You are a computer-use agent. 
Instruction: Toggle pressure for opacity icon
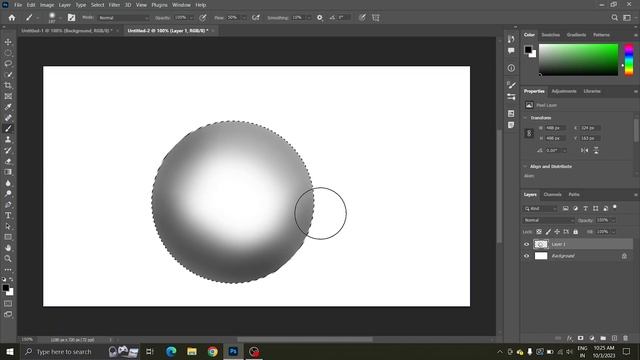[202, 18]
